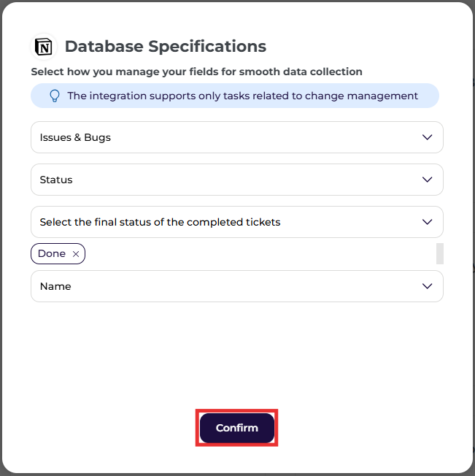The image size is (475, 476).
Task: Click the chevron beside final status selector
Action: (x=427, y=222)
